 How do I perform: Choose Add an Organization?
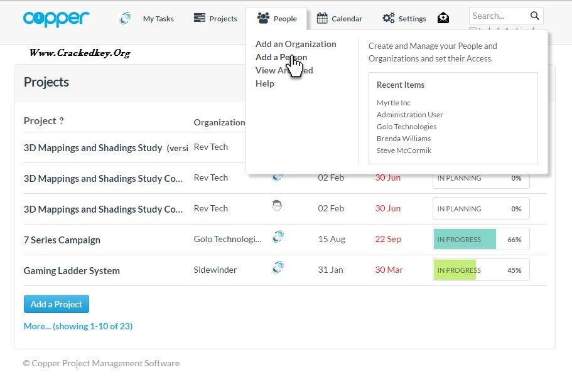[x=296, y=44]
